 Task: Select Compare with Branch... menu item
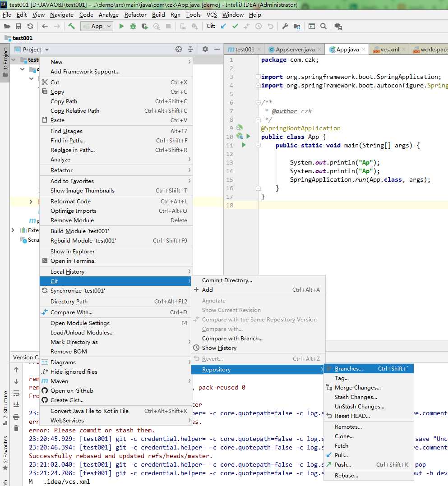(258, 339)
